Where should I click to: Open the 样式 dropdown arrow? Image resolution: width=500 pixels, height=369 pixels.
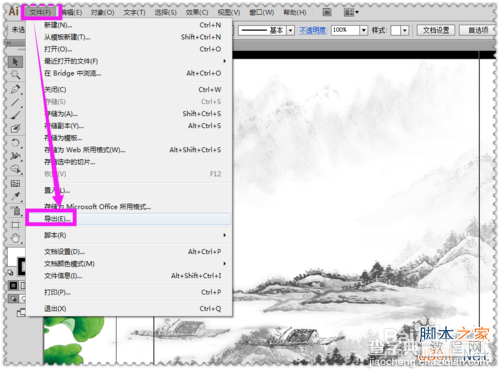point(405,30)
